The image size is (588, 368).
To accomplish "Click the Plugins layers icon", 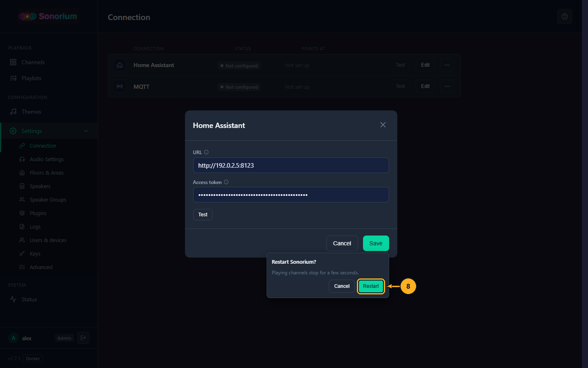I will (x=22, y=213).
